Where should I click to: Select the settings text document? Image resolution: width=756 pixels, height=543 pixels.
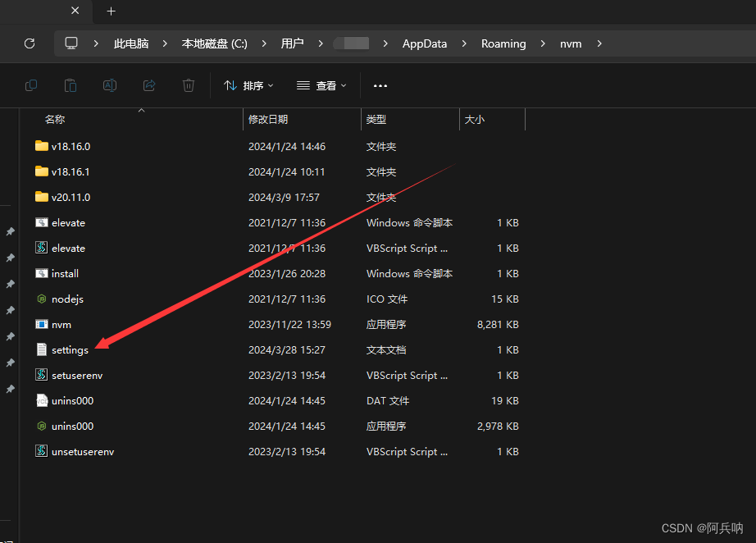pos(70,349)
